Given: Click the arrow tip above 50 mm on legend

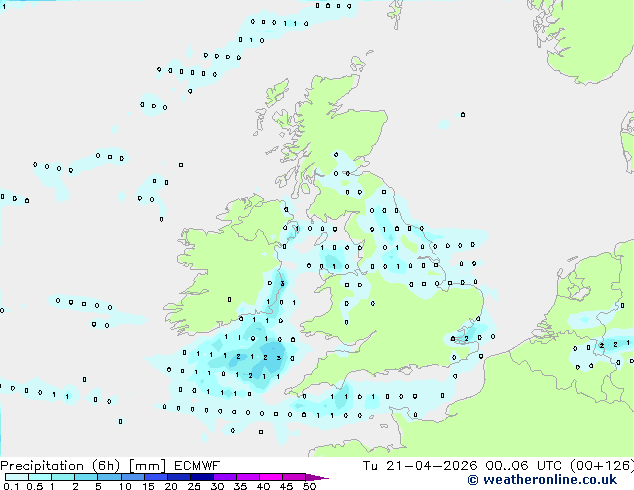Looking at the screenshot, I should (x=317, y=477).
